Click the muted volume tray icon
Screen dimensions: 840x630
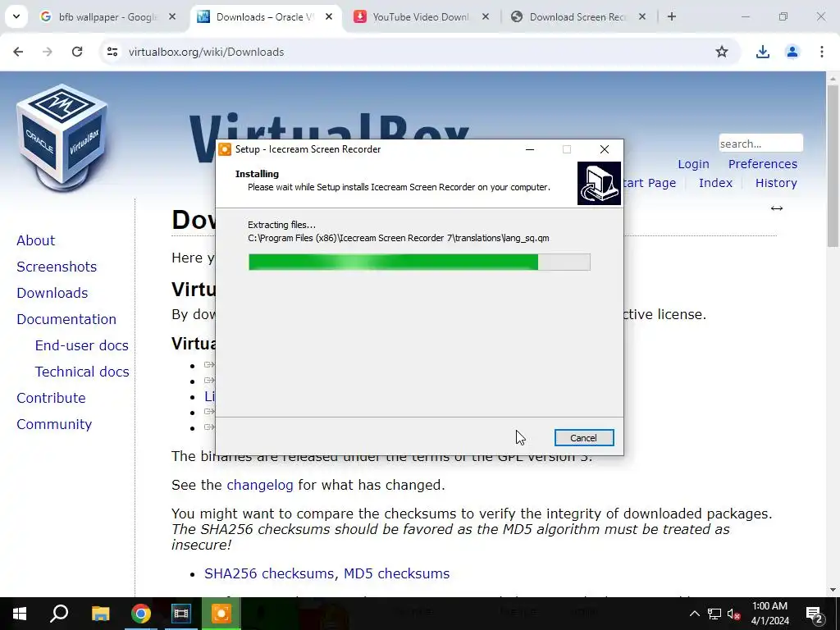click(x=733, y=614)
